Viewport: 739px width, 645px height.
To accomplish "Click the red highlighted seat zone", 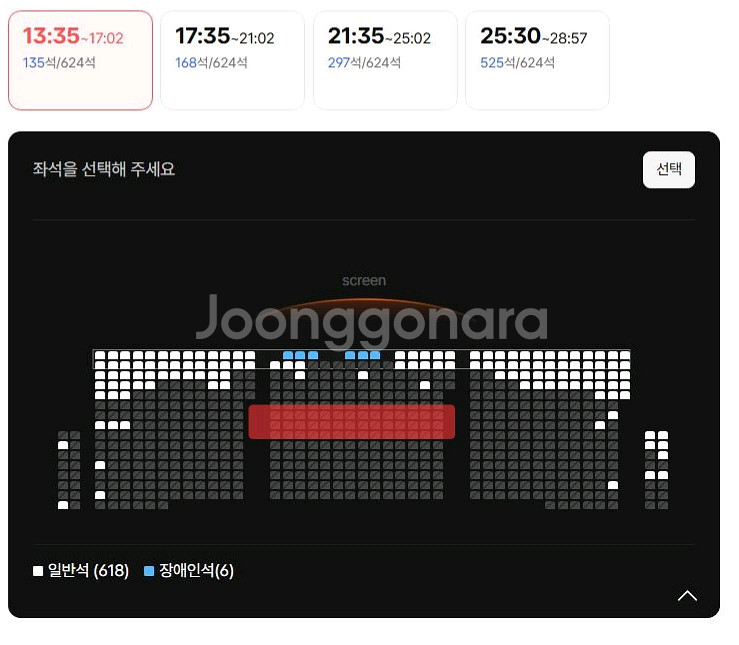I will (x=352, y=422).
